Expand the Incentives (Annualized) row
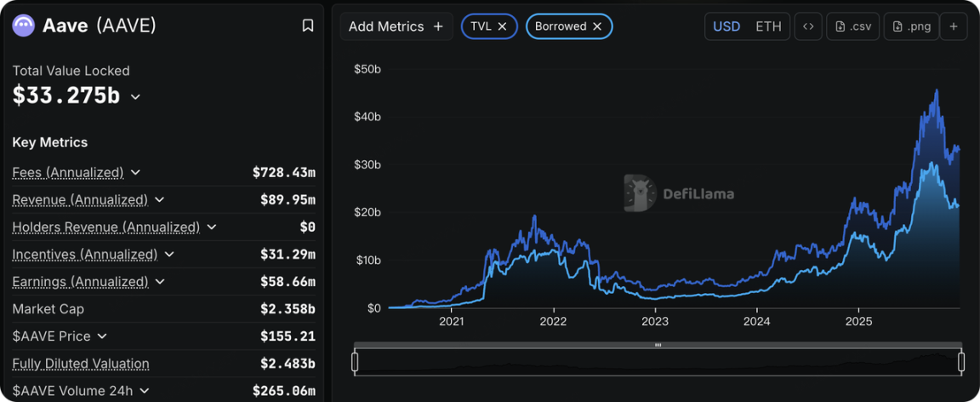The width and height of the screenshot is (980, 402). pyautogui.click(x=169, y=255)
